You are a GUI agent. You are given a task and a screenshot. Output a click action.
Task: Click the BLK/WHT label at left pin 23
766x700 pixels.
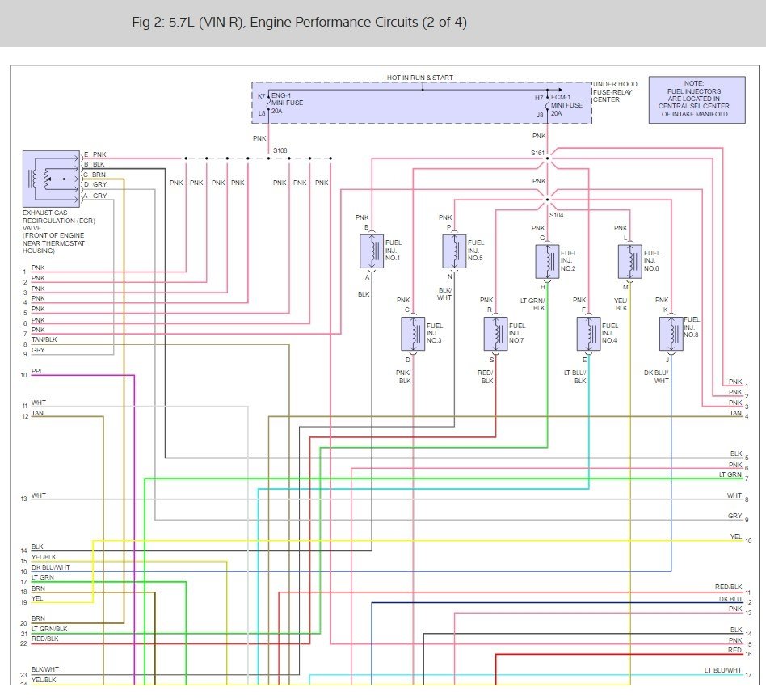[45, 670]
